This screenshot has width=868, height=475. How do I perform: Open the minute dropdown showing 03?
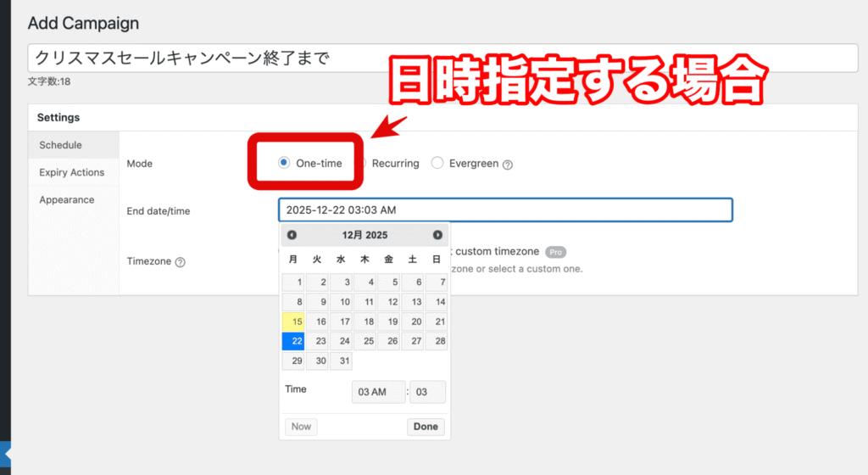click(x=428, y=392)
